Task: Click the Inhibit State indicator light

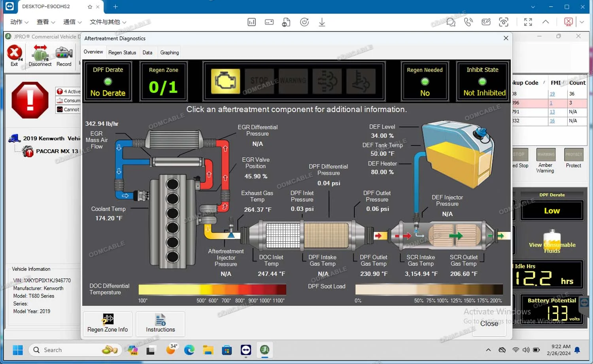Action: [482, 82]
